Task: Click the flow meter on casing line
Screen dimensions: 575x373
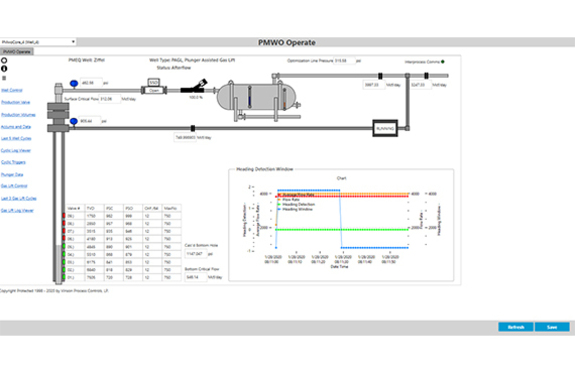Action: tap(193, 128)
